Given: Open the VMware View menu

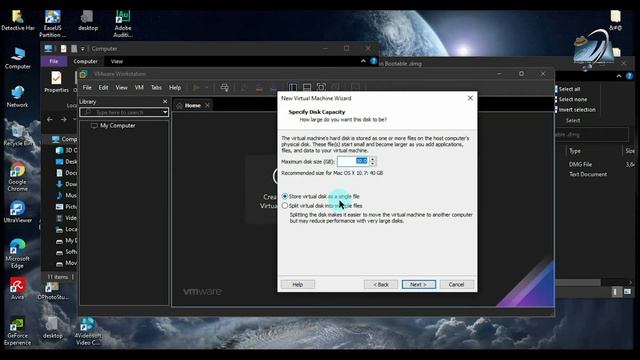Looking at the screenshot, I should pyautogui.click(x=121, y=87).
